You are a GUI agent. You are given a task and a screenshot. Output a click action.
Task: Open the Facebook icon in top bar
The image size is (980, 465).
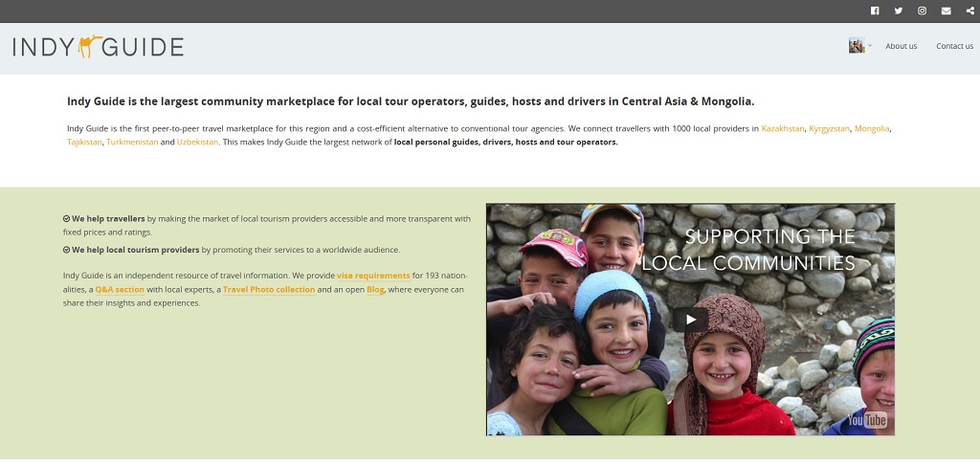pyautogui.click(x=875, y=11)
